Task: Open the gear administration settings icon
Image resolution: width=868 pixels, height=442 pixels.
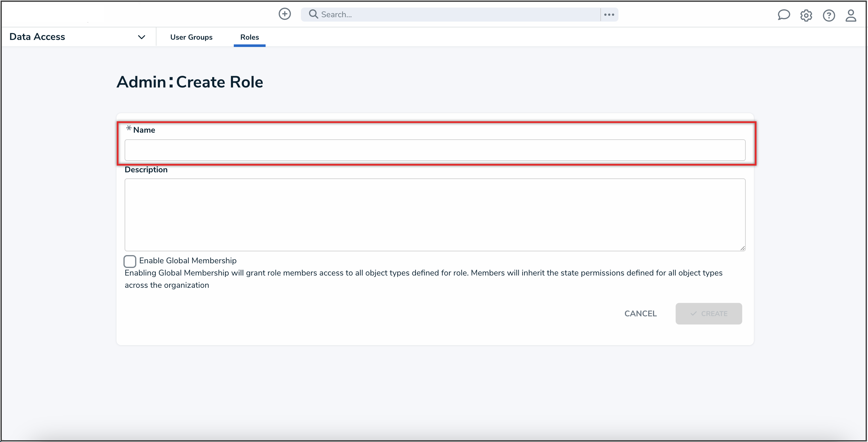Action: coord(806,15)
